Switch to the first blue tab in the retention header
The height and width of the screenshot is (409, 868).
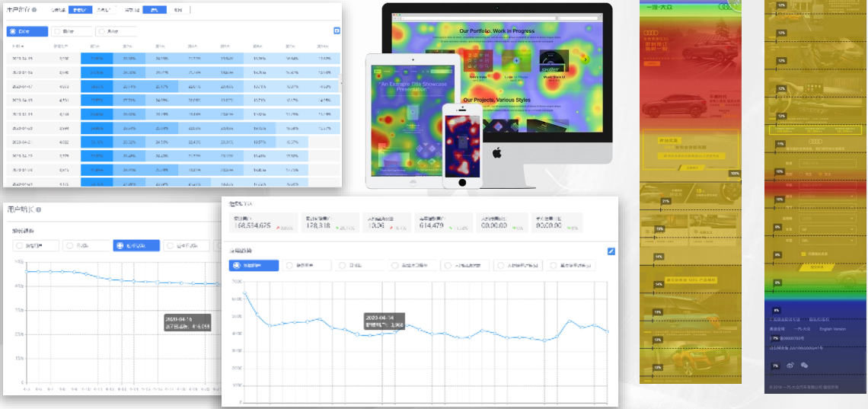point(80,10)
